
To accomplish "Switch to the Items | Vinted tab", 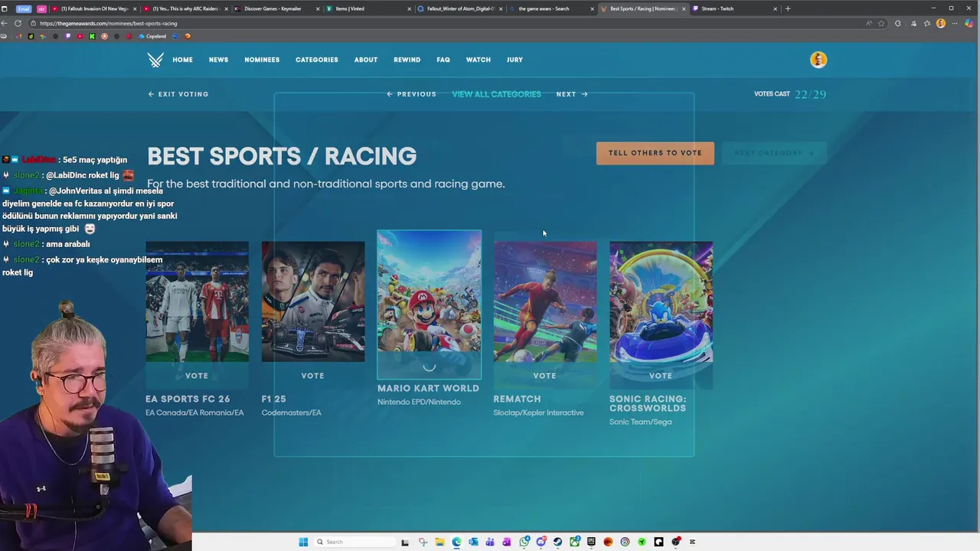I will (x=367, y=8).
